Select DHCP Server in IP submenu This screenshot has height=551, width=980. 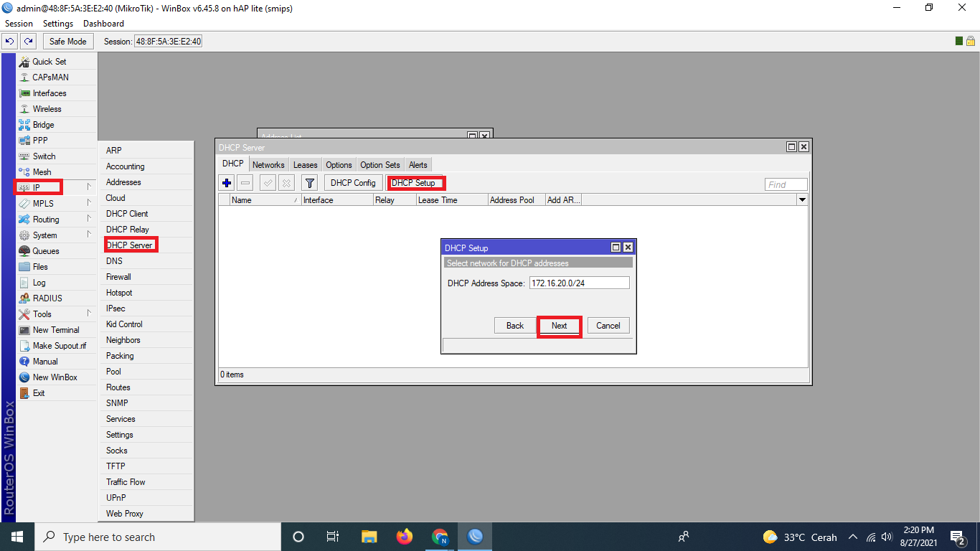point(146,245)
